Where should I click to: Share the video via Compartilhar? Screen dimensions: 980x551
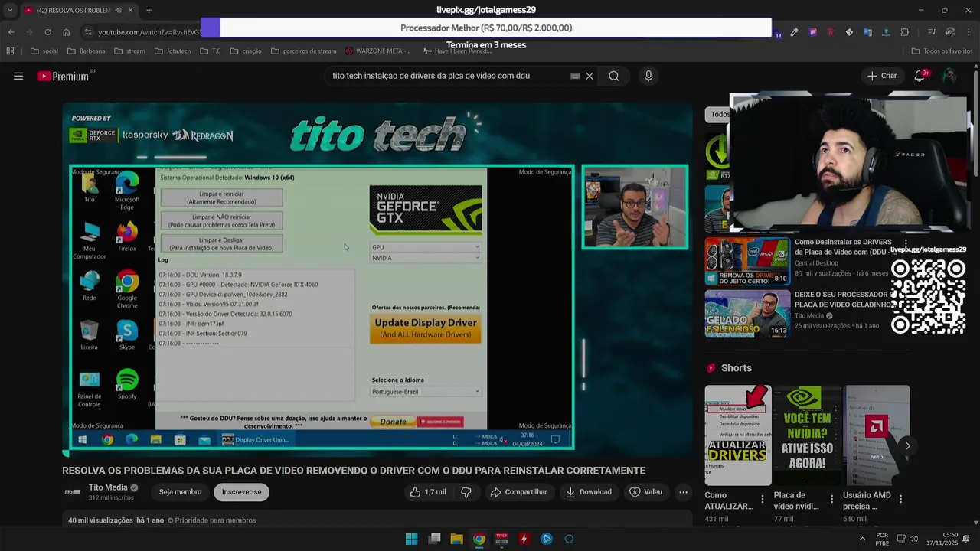(x=519, y=492)
